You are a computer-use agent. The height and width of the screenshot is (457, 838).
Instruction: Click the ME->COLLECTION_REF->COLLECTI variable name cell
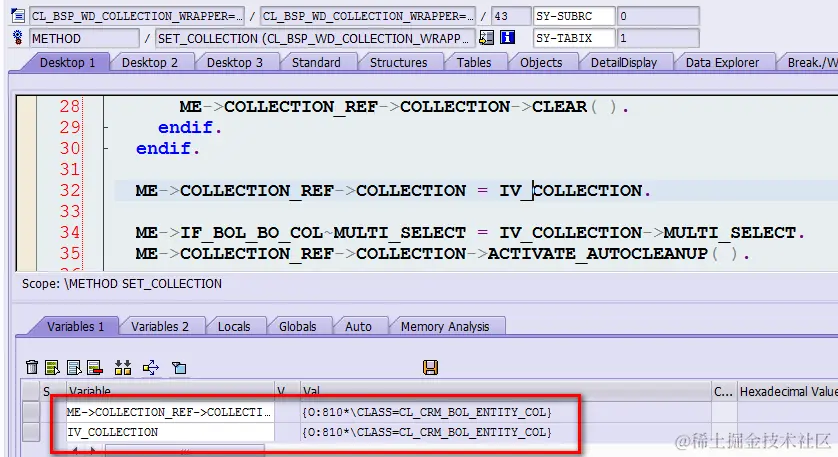point(170,412)
